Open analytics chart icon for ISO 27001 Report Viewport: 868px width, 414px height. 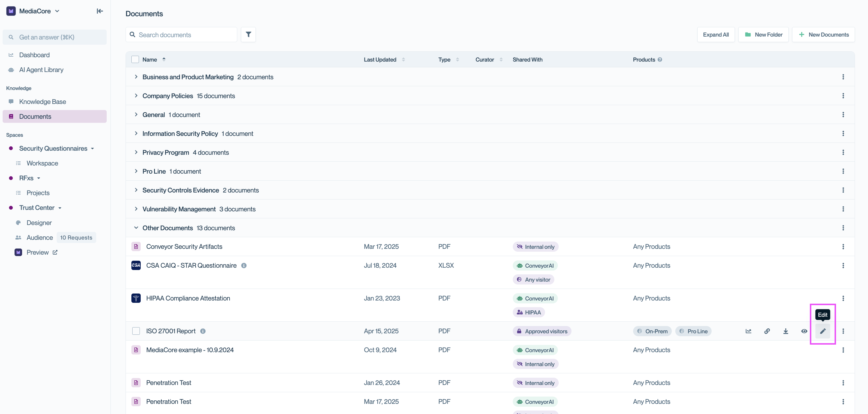coord(748,331)
